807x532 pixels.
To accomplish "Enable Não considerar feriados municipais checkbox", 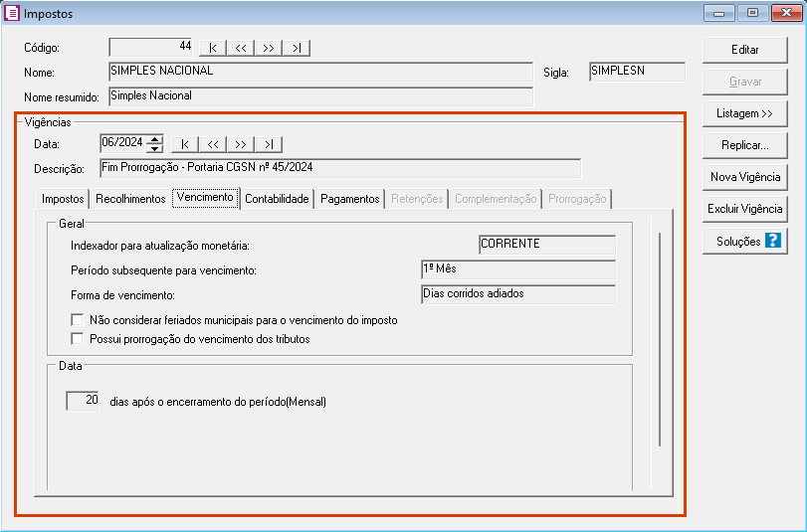I will pyautogui.click(x=78, y=320).
